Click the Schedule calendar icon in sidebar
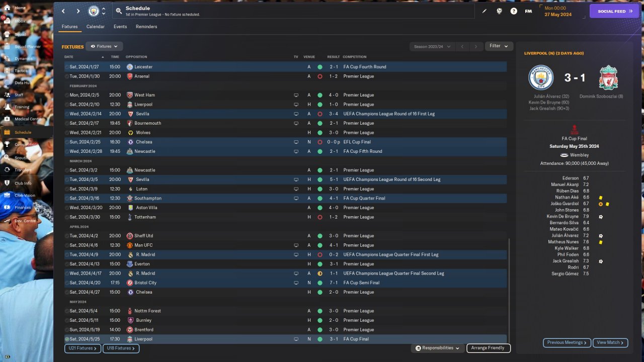 [x=7, y=132]
